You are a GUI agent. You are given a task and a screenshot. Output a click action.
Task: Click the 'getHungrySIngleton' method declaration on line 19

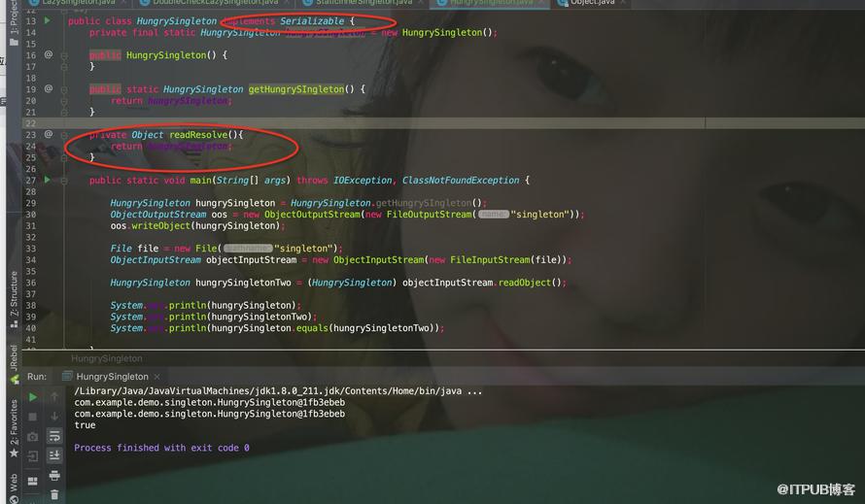(296, 89)
